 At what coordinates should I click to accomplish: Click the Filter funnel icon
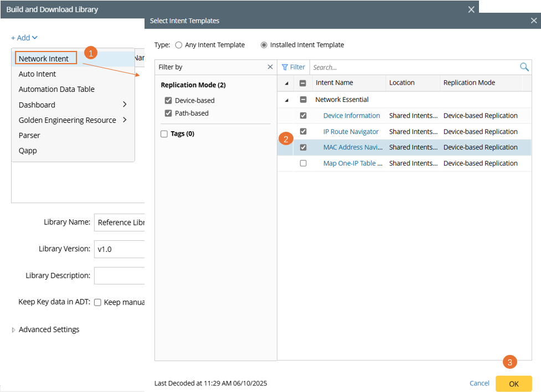click(285, 67)
